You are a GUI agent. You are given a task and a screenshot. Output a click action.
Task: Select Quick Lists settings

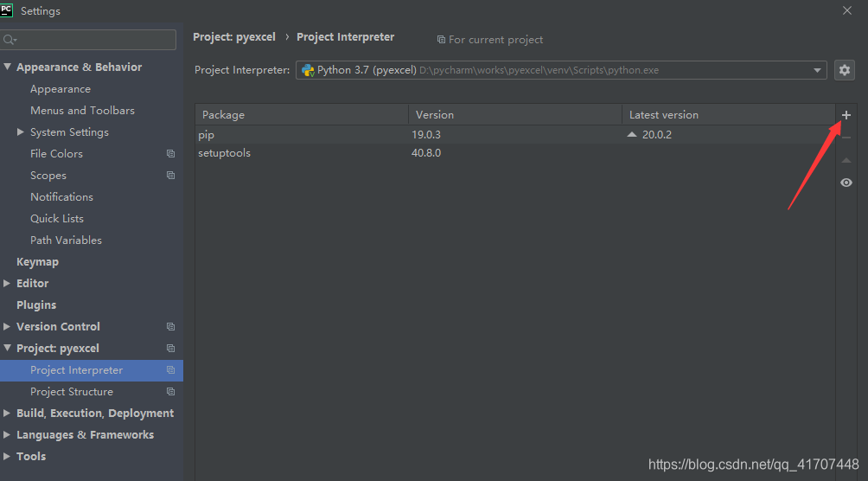coord(57,218)
